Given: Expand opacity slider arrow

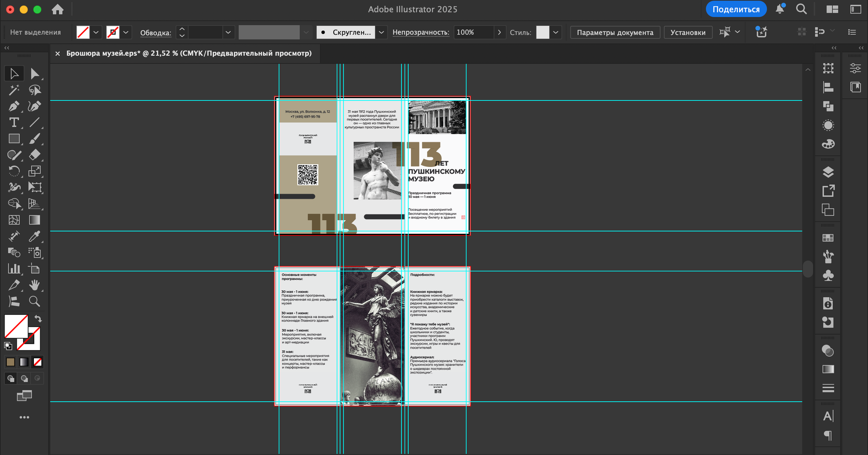Looking at the screenshot, I should (x=499, y=33).
